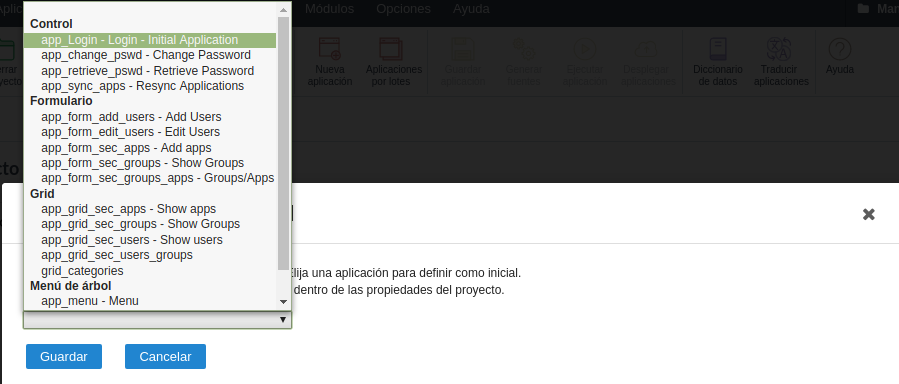Click the Cancelar button
The image size is (899, 384).
165,356
